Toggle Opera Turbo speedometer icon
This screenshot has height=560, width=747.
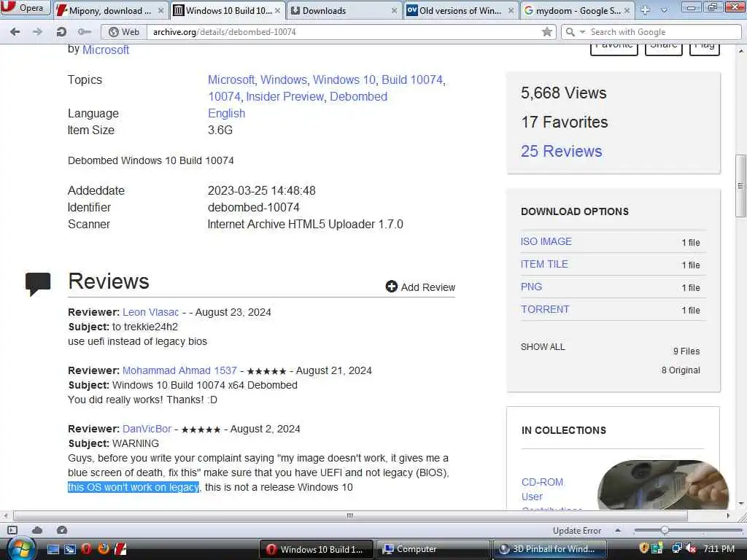point(62,530)
